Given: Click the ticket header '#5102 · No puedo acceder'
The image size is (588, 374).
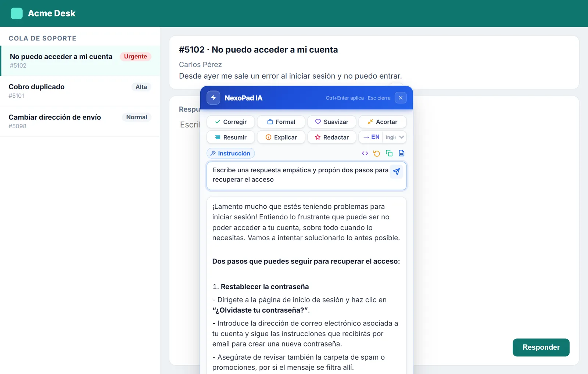Looking at the screenshot, I should pyautogui.click(x=258, y=50).
